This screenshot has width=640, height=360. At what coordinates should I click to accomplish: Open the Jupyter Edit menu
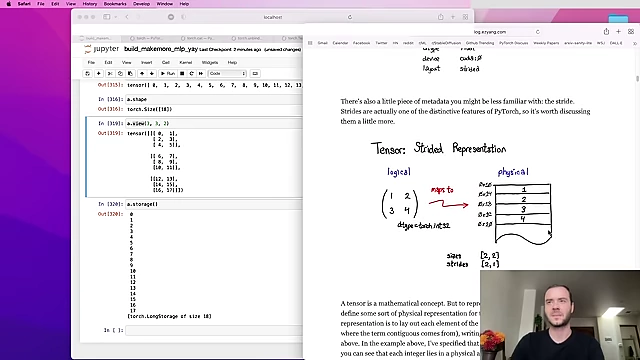[108, 62]
